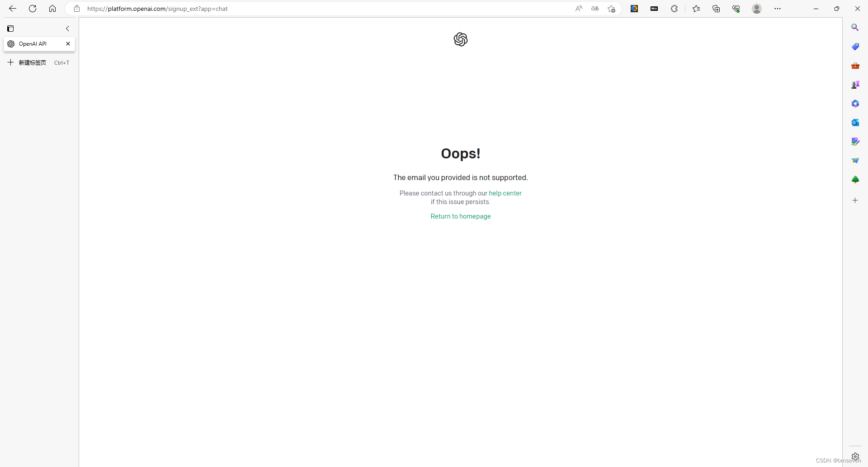Screen dimensions: 868x467
Task: Activate Read aloud in address bar
Action: click(579, 9)
